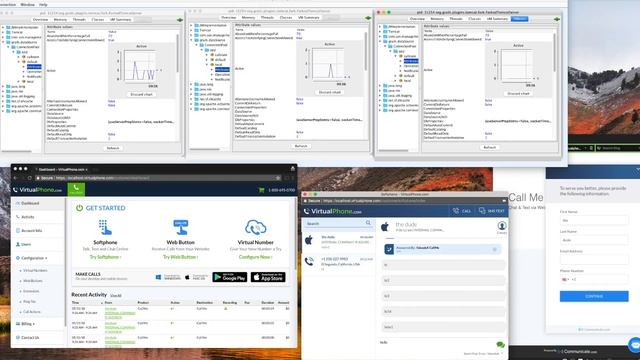640x360 pixels.
Task: Click bookmark star in dashboard address bar
Action: point(278,178)
